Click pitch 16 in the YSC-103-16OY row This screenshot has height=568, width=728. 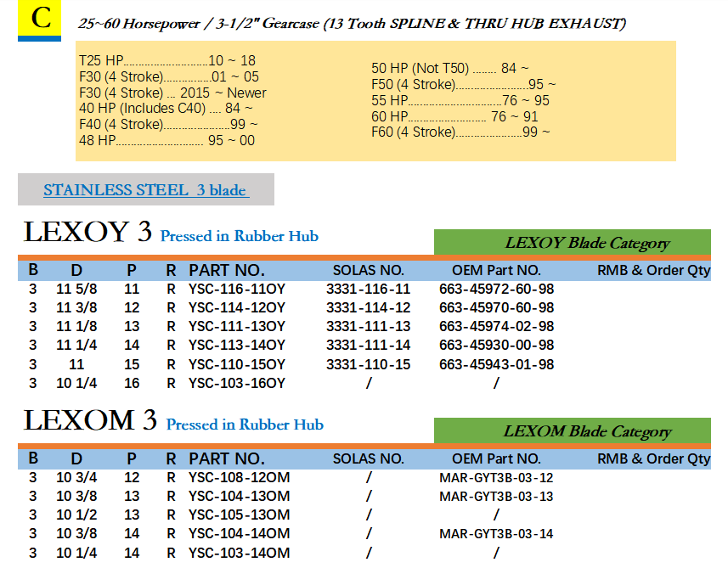pyautogui.click(x=132, y=383)
